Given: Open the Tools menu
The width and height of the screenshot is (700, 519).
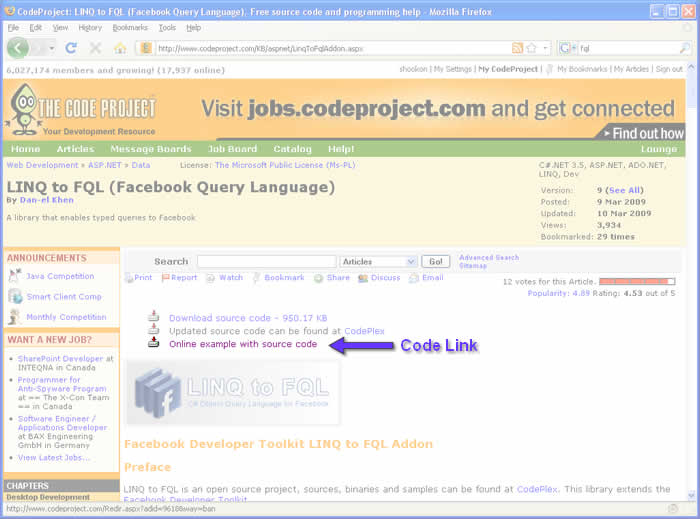Looking at the screenshot, I should 167,28.
